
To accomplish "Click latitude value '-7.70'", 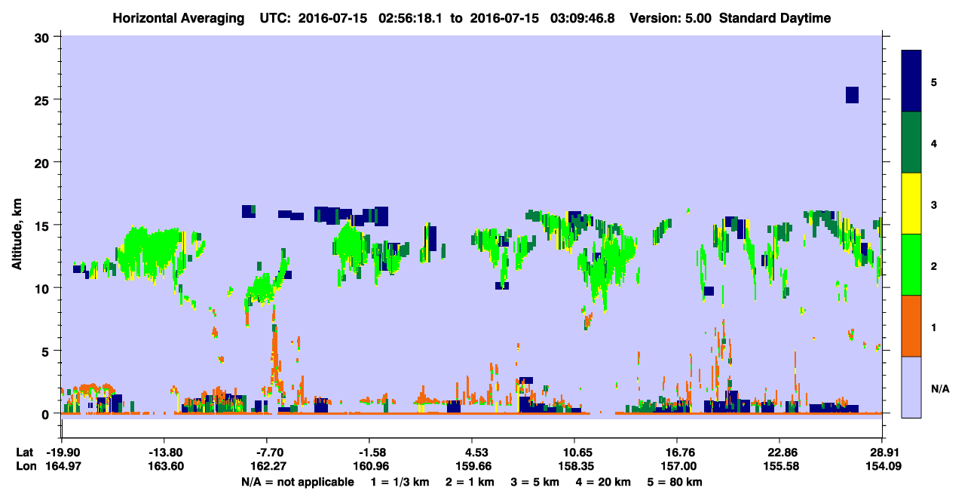I will click(x=267, y=452).
